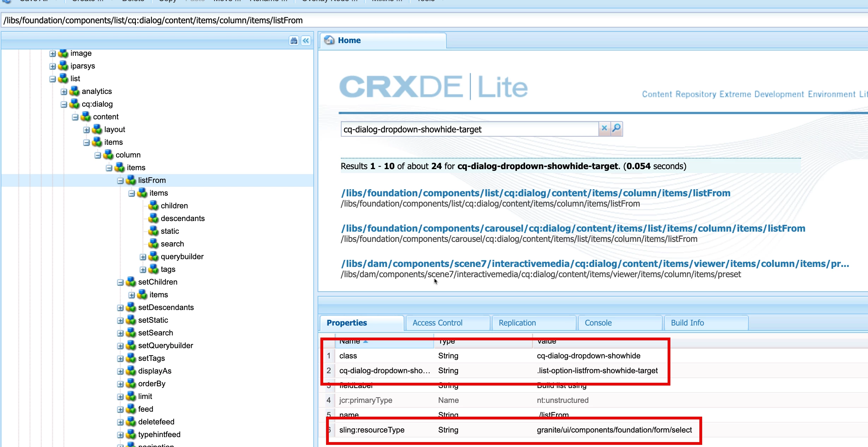Viewport: 868px width, 447px height.
Task: Click the node icon next to descendants
Action: tap(153, 218)
